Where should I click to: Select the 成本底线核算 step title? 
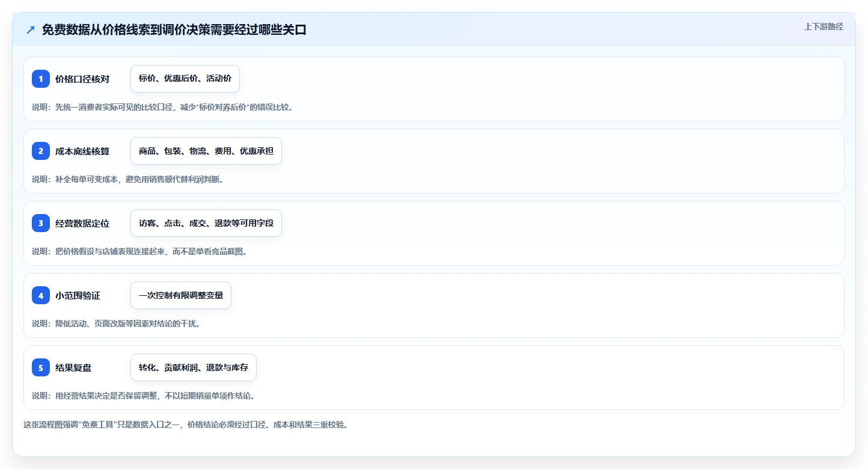point(82,151)
